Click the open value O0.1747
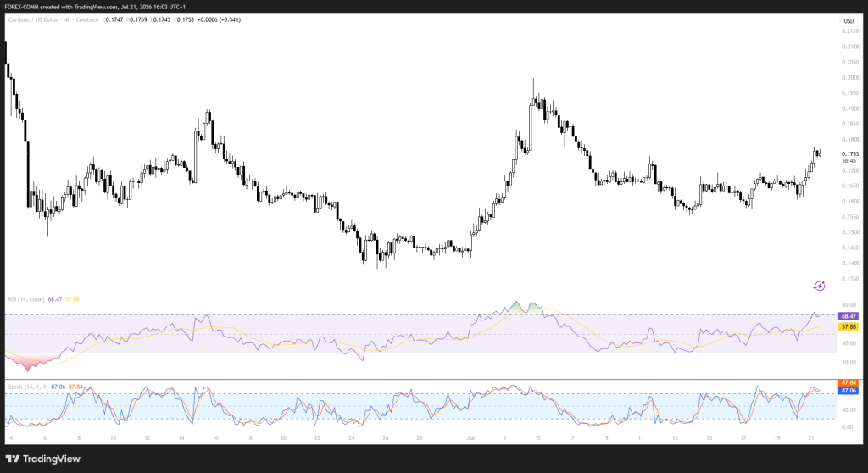This screenshot has height=473, width=868. tap(113, 20)
